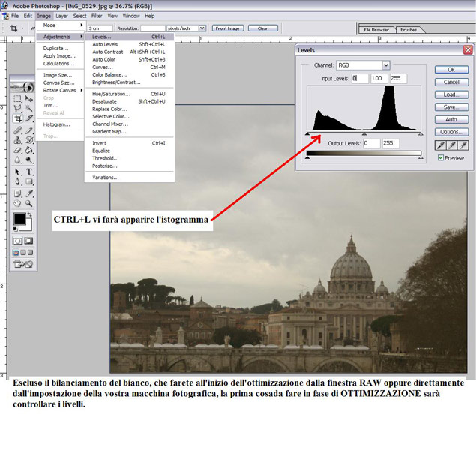Switch to Quick Mask mode
This screenshot has width=476, height=450.
[x=29, y=241]
